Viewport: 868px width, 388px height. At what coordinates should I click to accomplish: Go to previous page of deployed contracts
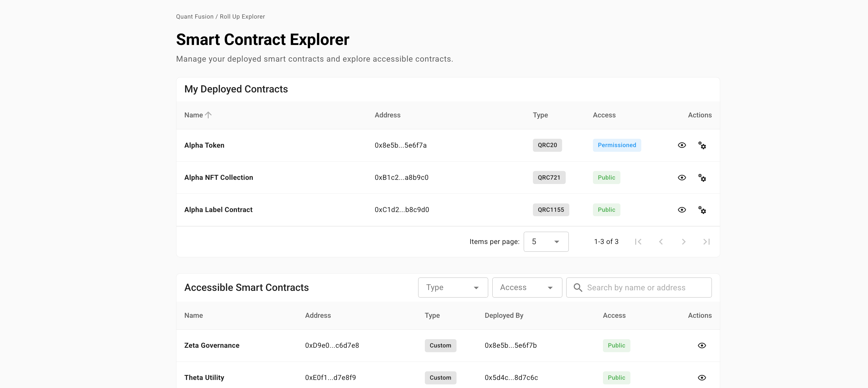tap(661, 242)
